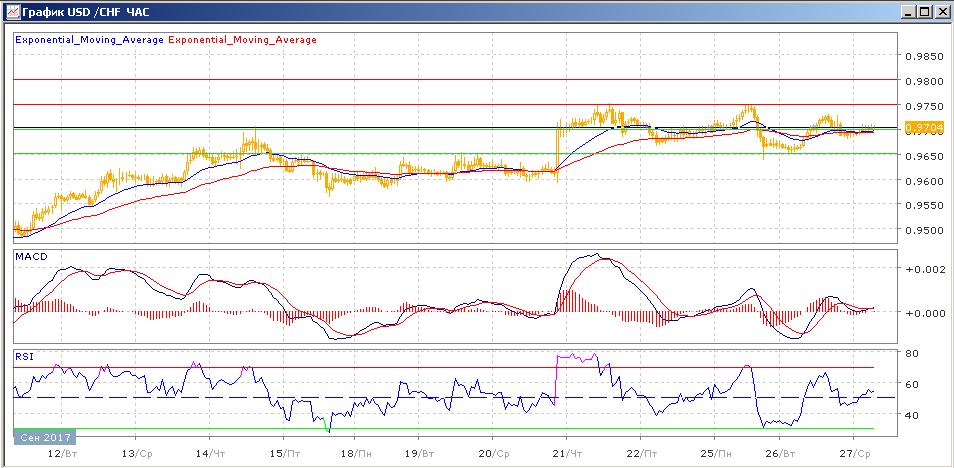The width and height of the screenshot is (954, 468).
Task: Minimize the USD/CHF chart window
Action: coord(908,11)
